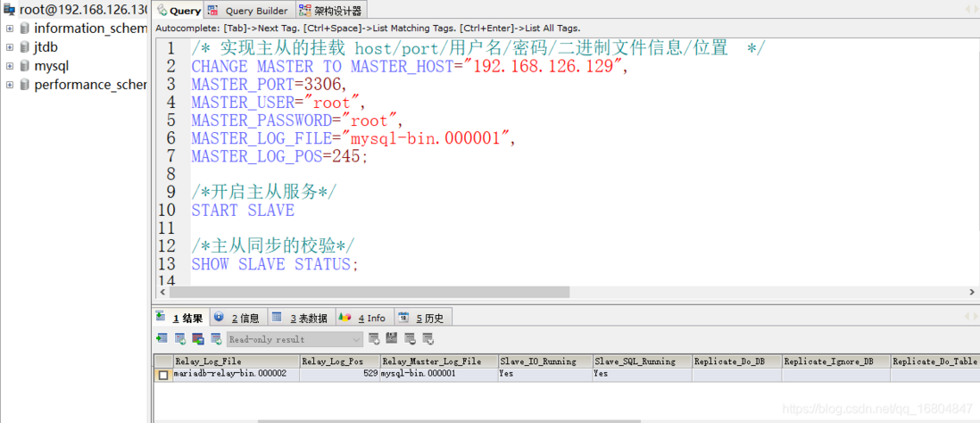Select the 529 Relay_Log_Pos cell
The width and height of the screenshot is (980, 423).
pyautogui.click(x=340, y=374)
